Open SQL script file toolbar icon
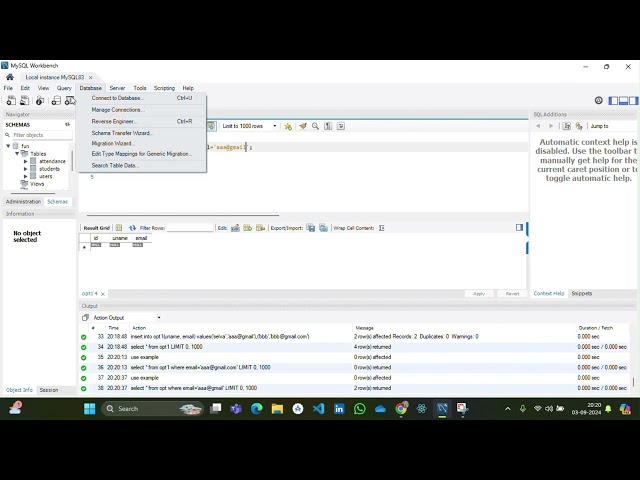Screen dimensions: 640x480 (24, 100)
